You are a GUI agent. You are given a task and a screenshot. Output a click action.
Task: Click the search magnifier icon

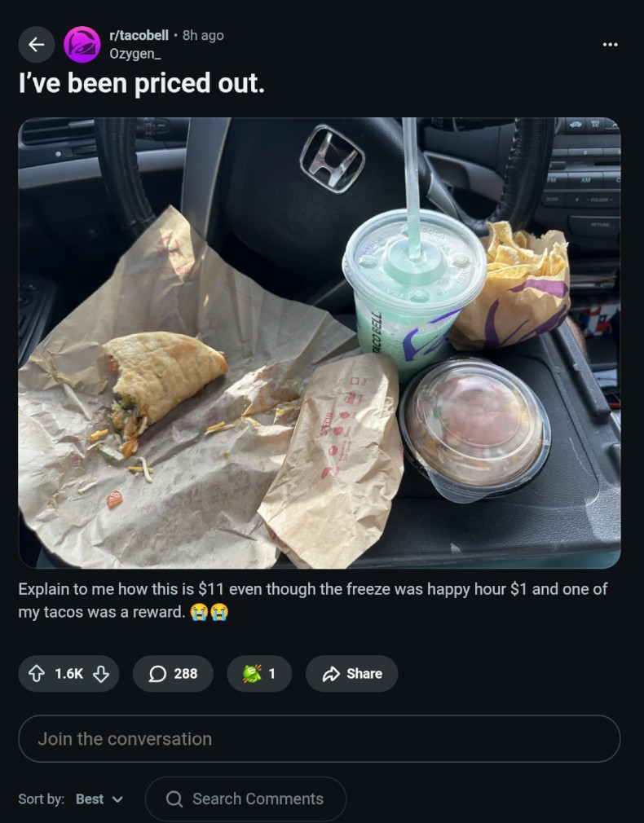174,799
